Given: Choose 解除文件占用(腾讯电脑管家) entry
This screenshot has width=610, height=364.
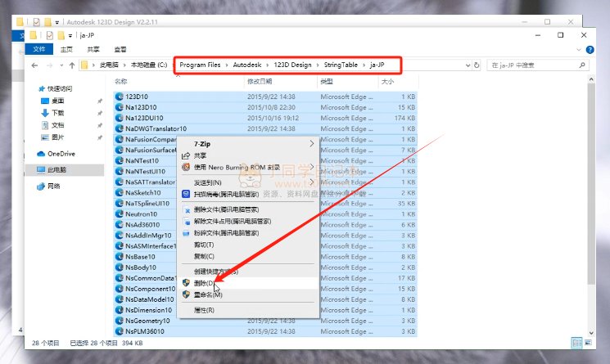Looking at the screenshot, I should coord(248,222).
